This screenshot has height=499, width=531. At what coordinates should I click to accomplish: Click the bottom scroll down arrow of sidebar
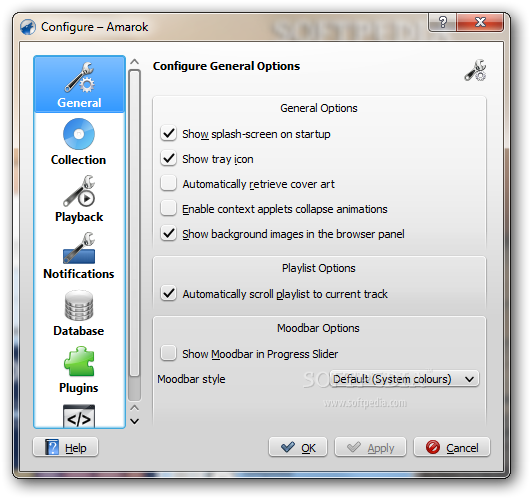pos(134,421)
